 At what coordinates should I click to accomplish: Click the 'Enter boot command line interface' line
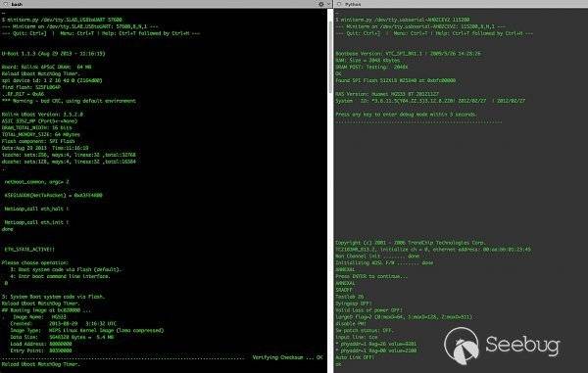pyautogui.click(x=60, y=276)
